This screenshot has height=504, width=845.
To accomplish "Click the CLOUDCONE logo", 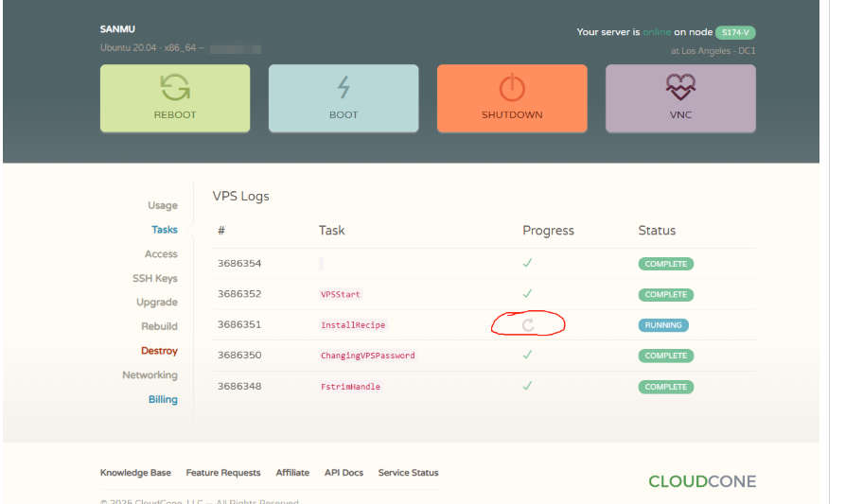I will tap(702, 481).
